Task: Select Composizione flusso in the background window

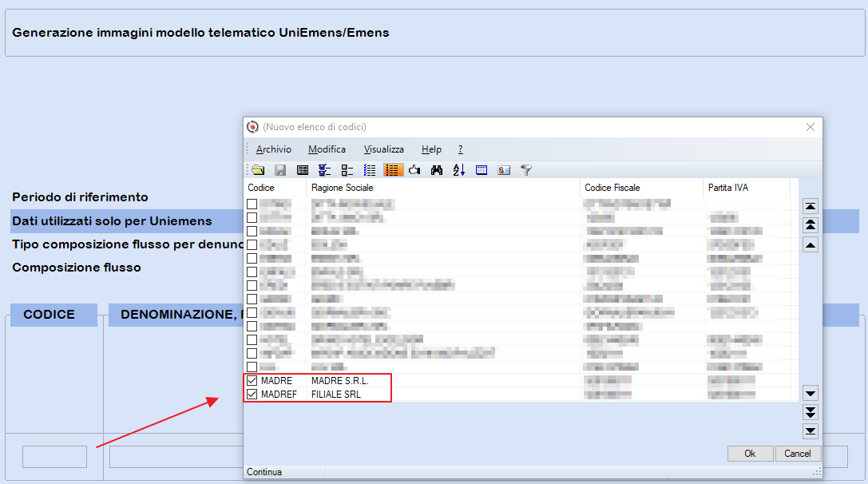Action: 77,268
